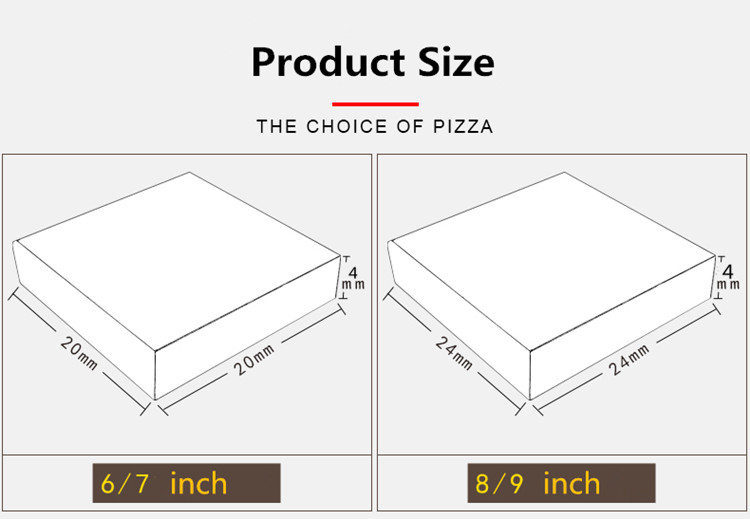Viewport: 750px width, 519px height.
Task: Click the word "CHOICE" in the subtitle
Action: point(347,126)
